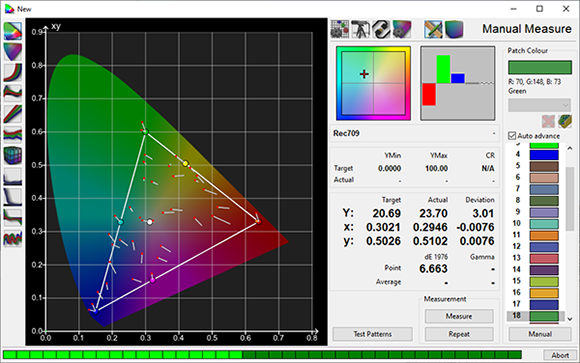The image size is (580, 363).
Task: Click the YMax target value 100.00
Action: pos(436,168)
